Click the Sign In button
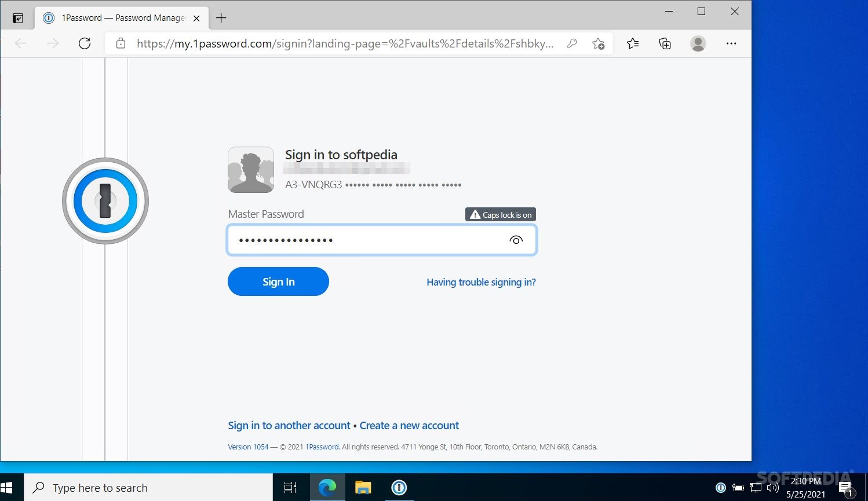The height and width of the screenshot is (501, 868). 278,281
